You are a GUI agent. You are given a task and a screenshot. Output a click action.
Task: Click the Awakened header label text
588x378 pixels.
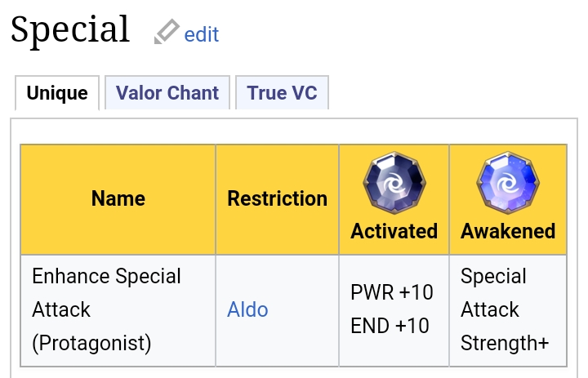tap(508, 231)
